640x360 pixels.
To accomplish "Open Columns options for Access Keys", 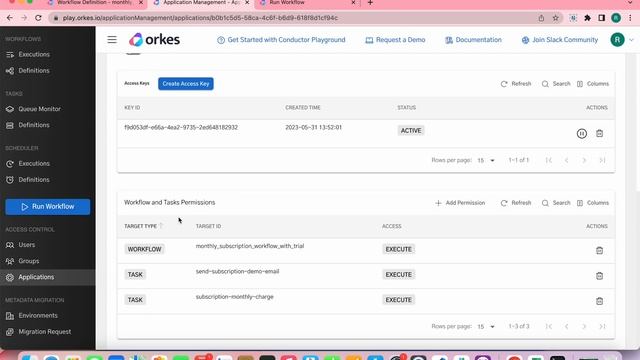I will [593, 84].
